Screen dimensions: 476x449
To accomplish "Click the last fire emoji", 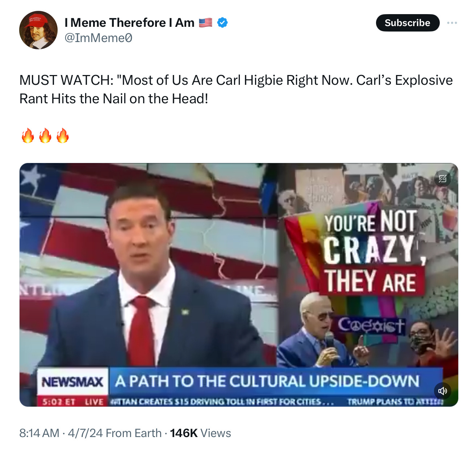I will coord(63,136).
